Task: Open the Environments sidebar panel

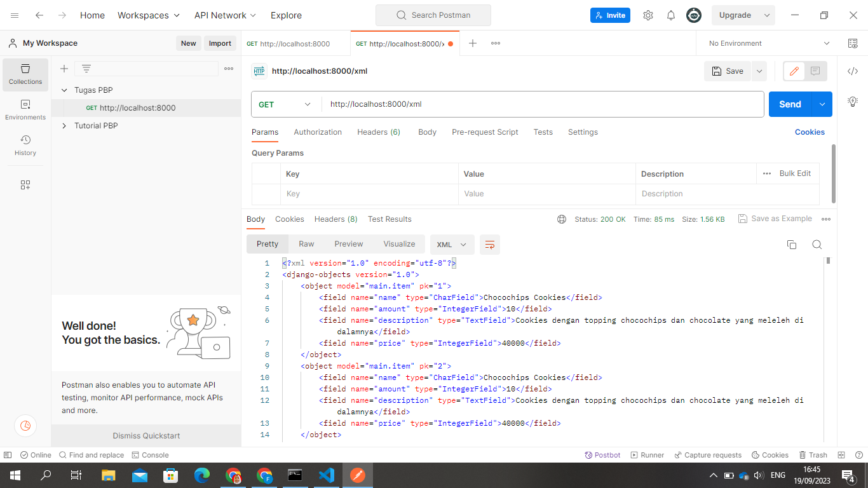Action: (25, 108)
